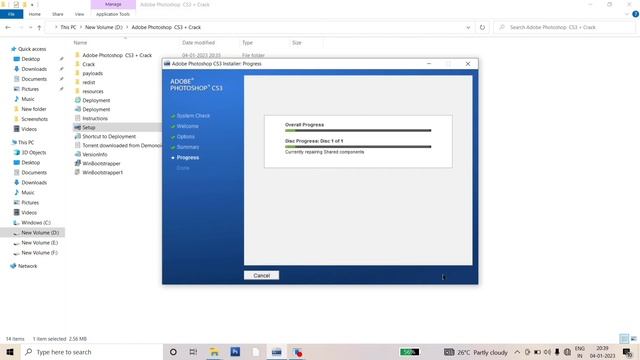The image size is (640, 360).
Task: Open volume control in system tray
Action: click(547, 352)
